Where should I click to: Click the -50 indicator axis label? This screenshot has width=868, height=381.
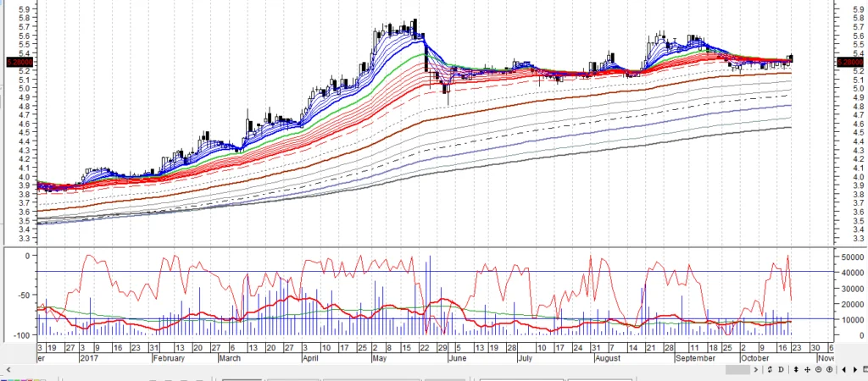[x=22, y=295]
